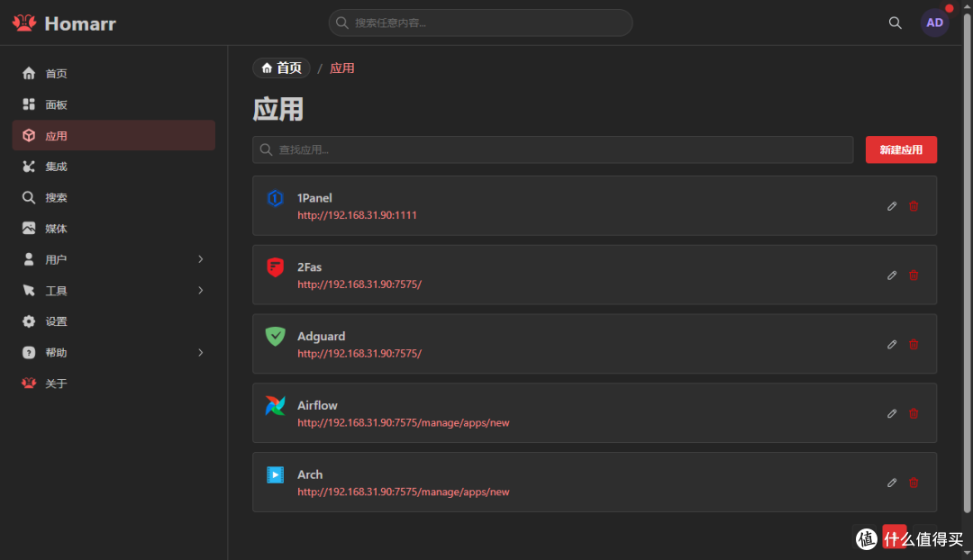This screenshot has height=560, width=973.
Task: Open the Adguard URL link
Action: 359,354
